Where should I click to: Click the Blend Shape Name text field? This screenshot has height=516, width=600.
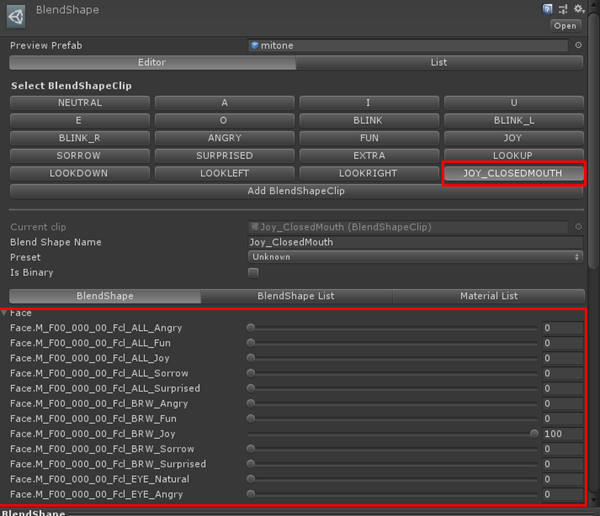point(416,242)
